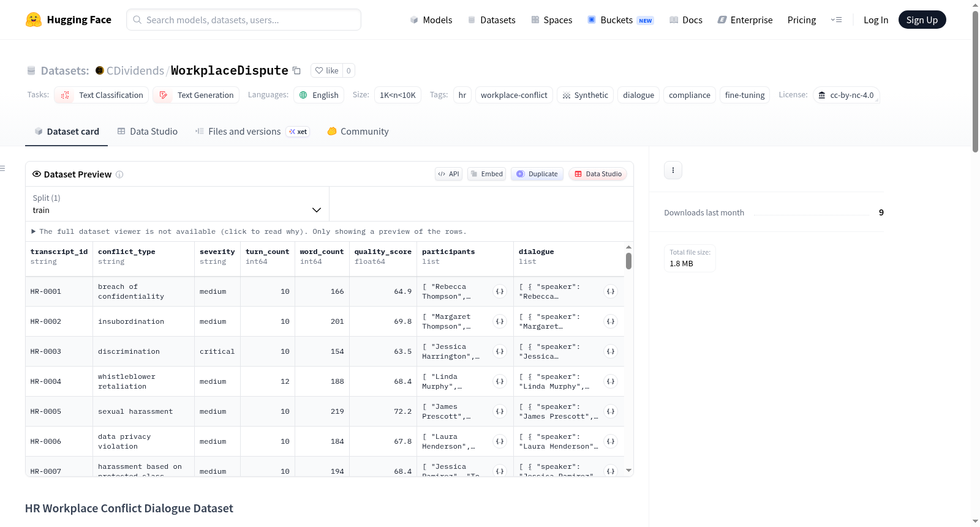Click the Embed button
980x527 pixels.
coord(487,174)
